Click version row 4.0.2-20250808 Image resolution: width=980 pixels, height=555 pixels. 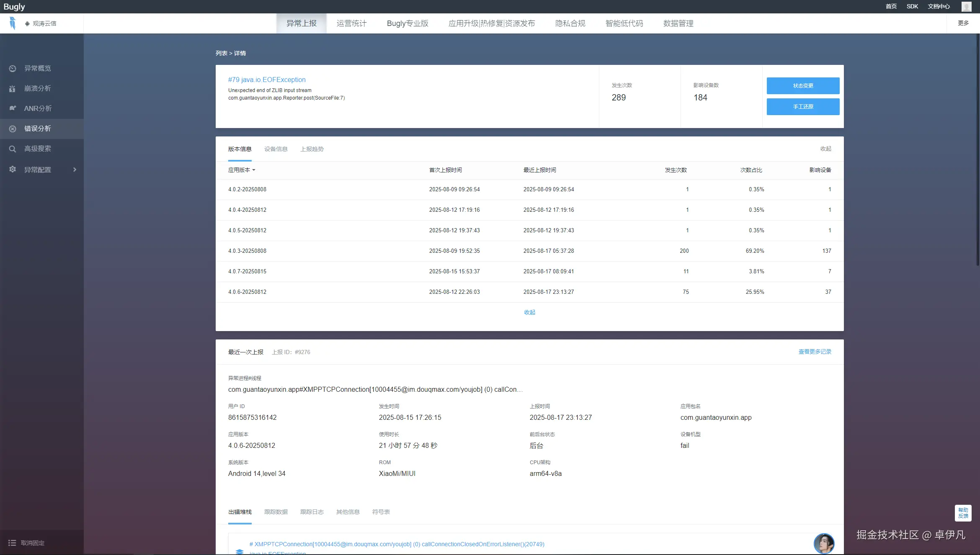coord(529,190)
